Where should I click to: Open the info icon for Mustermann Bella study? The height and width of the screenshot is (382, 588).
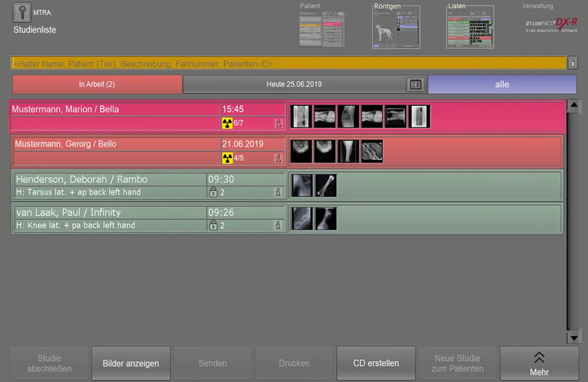point(278,123)
